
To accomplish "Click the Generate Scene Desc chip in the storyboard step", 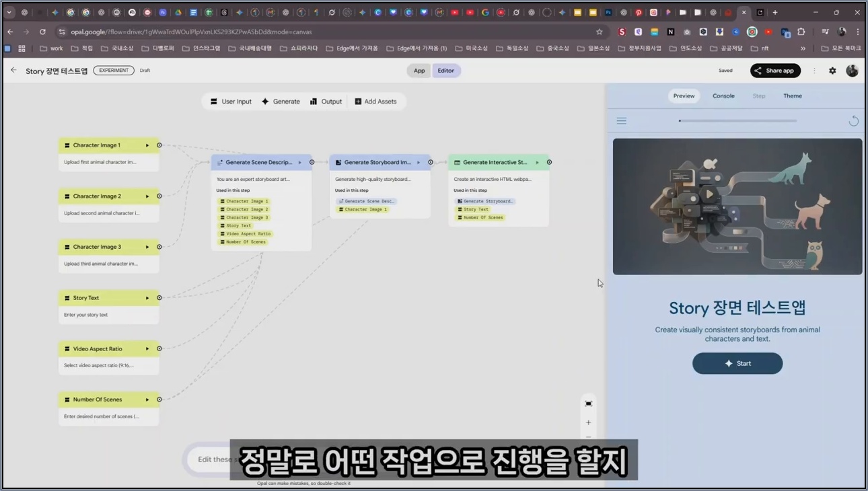I will 367,201.
